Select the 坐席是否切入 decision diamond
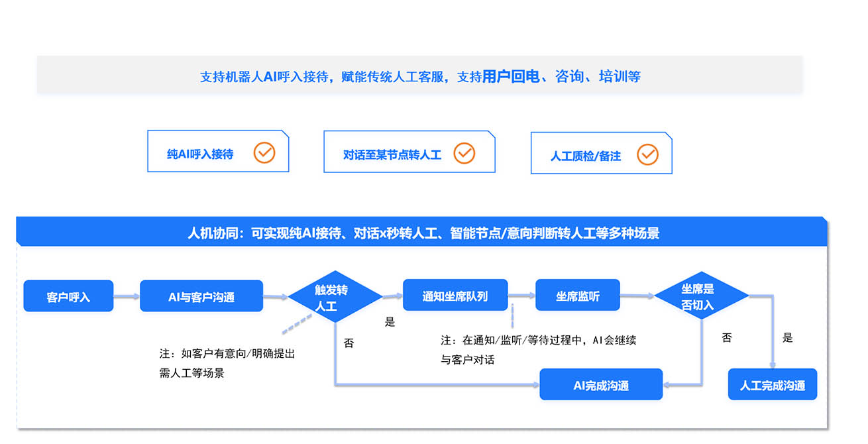Image resolution: width=868 pixels, height=444 pixels. point(701,296)
